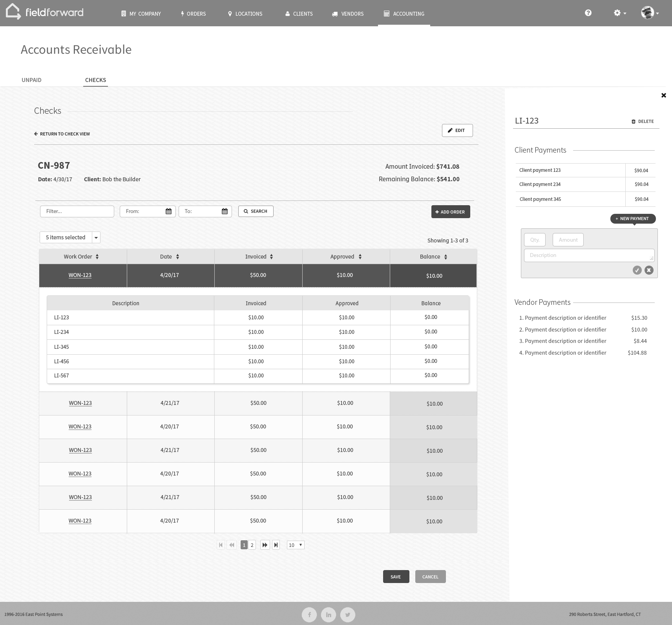
Task: Toggle sorting on the Balance column
Action: click(446, 257)
